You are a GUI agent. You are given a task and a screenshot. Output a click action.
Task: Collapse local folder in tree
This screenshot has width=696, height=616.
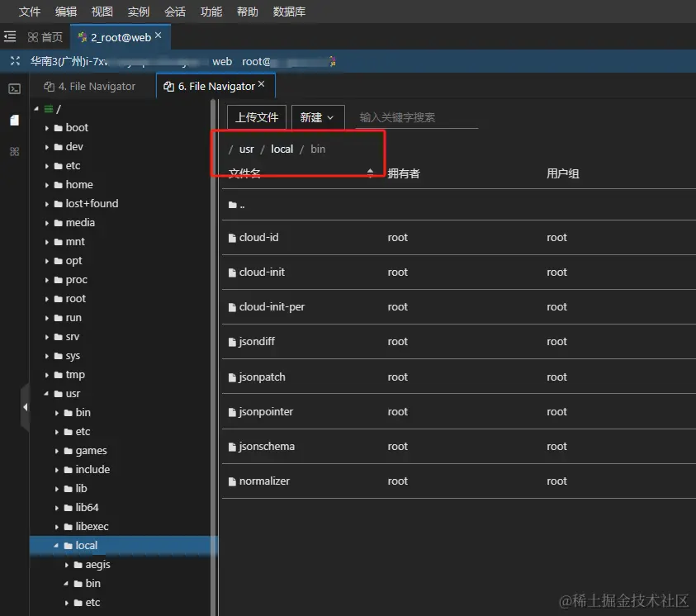[56, 546]
